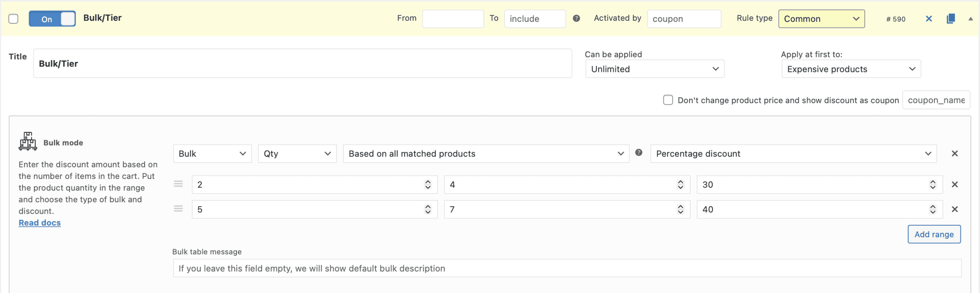Click the stepper of the discount value 30
This screenshot has height=293, width=980.
tap(933, 184)
